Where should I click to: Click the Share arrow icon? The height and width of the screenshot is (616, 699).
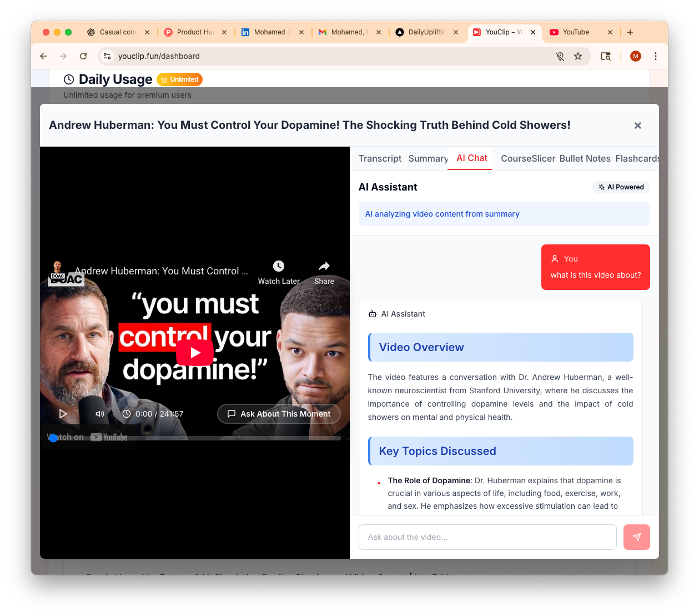[324, 266]
